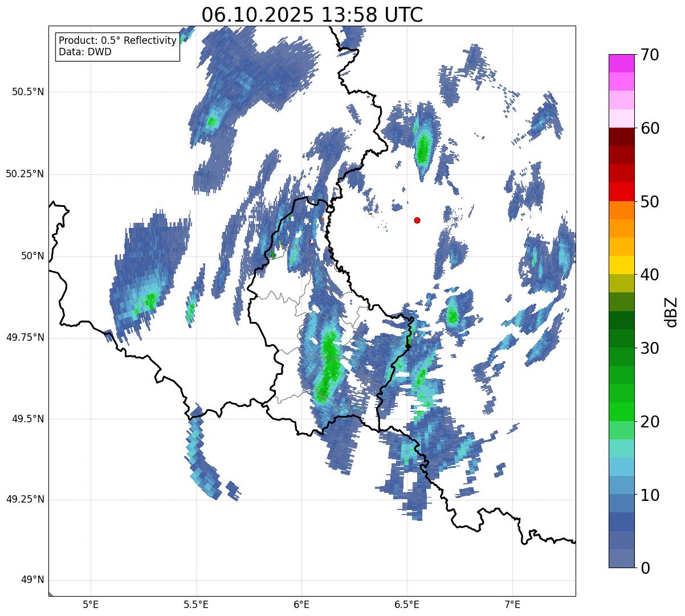Image resolution: width=685 pixels, height=616 pixels.
Task: Click the 5.5°E longitude axis label
Action: pyautogui.click(x=196, y=604)
